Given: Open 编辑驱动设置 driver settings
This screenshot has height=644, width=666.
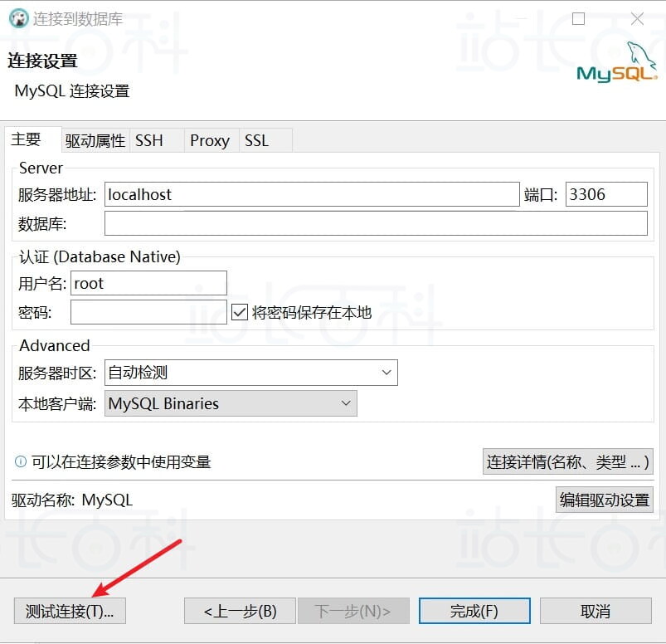Looking at the screenshot, I should (x=605, y=500).
